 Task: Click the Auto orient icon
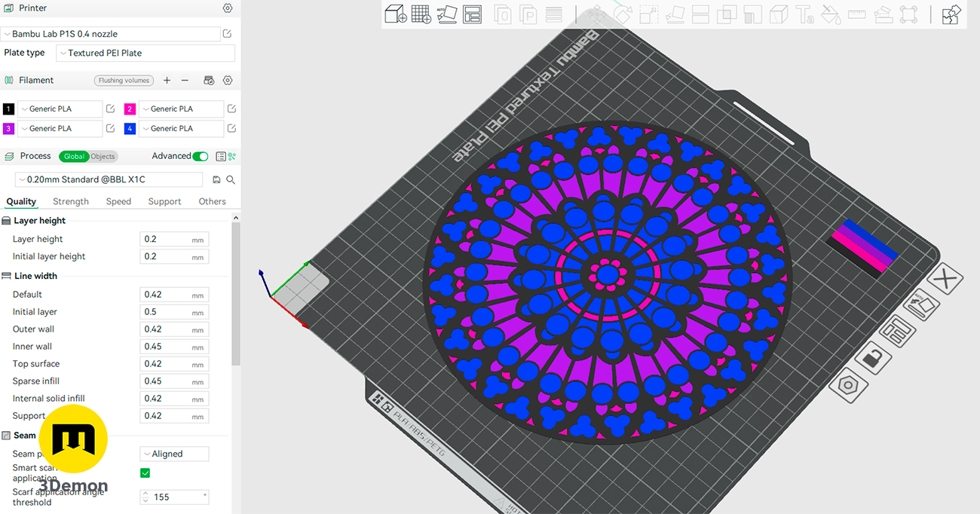click(447, 14)
